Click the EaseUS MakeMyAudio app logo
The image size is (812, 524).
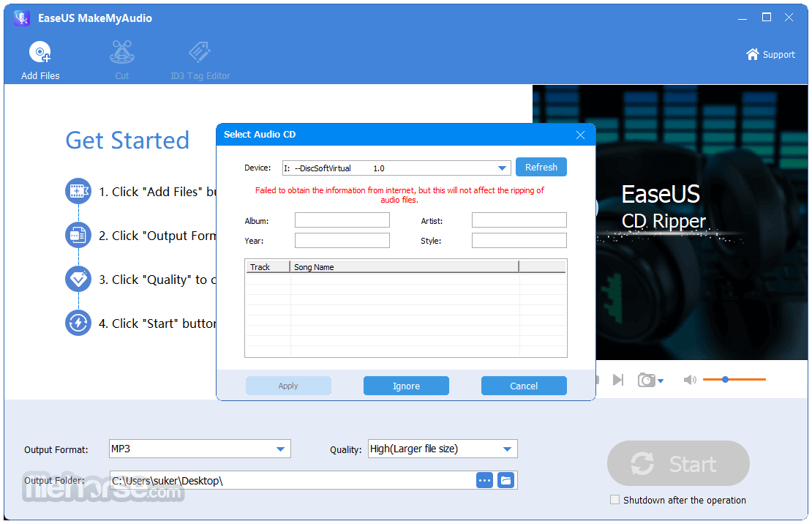(22, 18)
